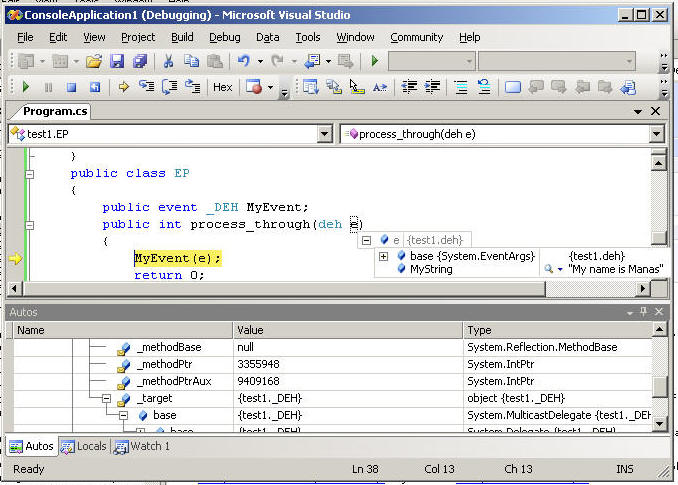Open the Debug menu
Screen dimensions: 678x485
click(224, 37)
